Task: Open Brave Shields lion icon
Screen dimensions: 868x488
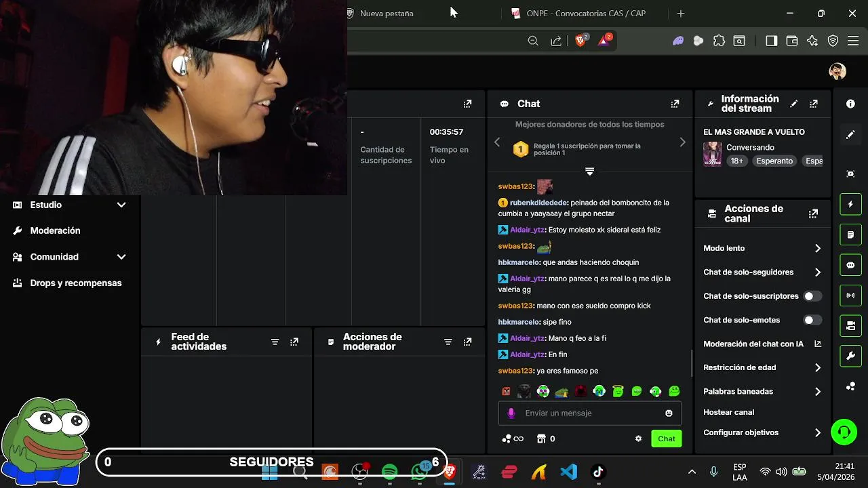Action: tap(580, 41)
